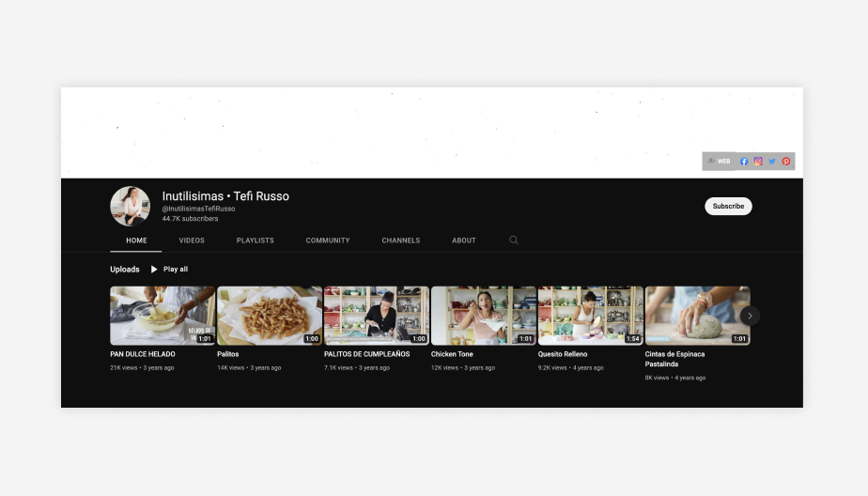This screenshot has width=868, height=496.
Task: Click the channel search magnifier icon
Action: coord(514,240)
